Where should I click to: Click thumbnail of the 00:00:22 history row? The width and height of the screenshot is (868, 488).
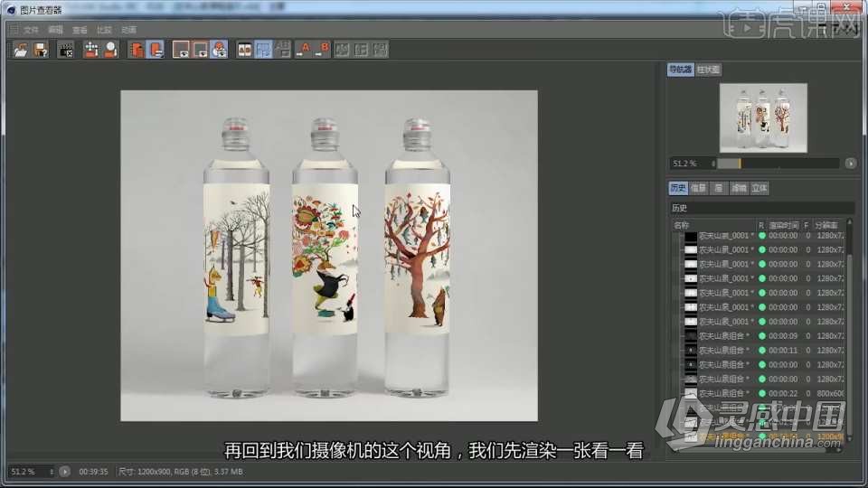click(691, 393)
